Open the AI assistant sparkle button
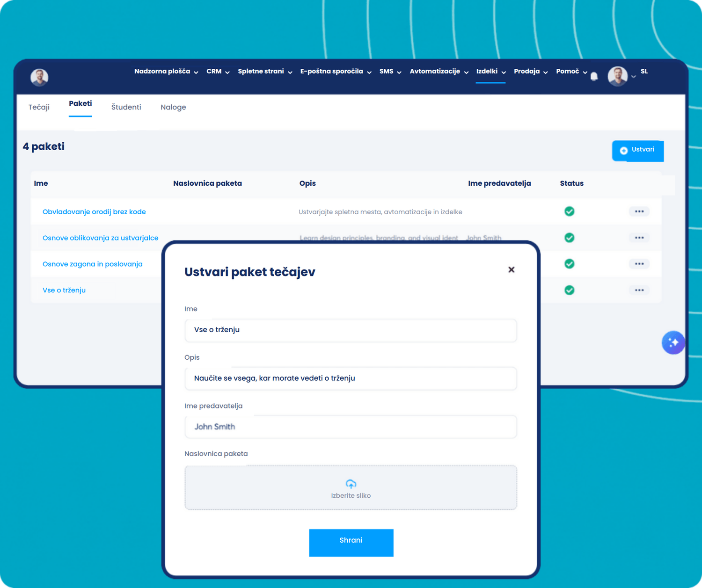The width and height of the screenshot is (702, 588). tap(673, 342)
